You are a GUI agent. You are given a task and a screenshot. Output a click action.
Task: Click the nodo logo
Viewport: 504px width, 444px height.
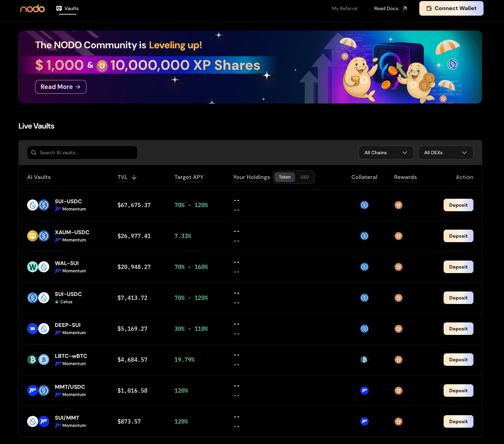[x=32, y=8]
